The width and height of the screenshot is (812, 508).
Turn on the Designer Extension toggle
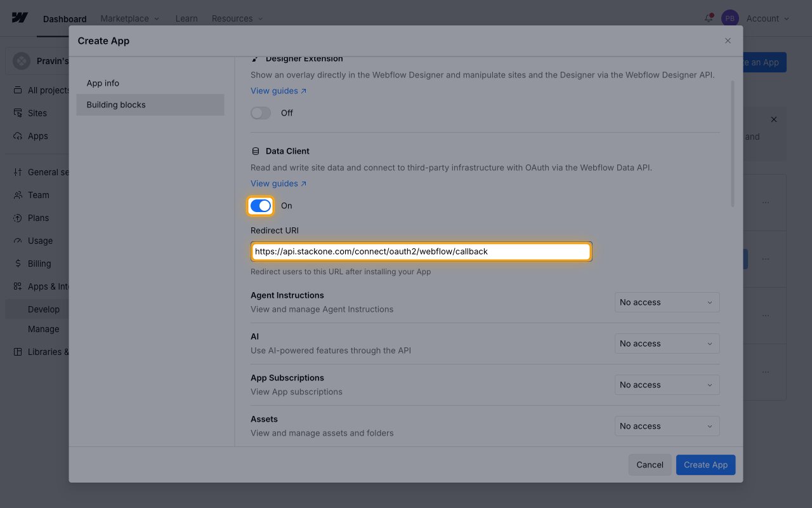click(x=261, y=113)
